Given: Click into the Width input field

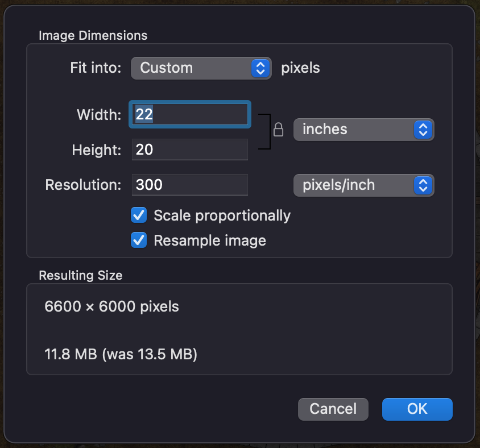Looking at the screenshot, I should coord(190,115).
